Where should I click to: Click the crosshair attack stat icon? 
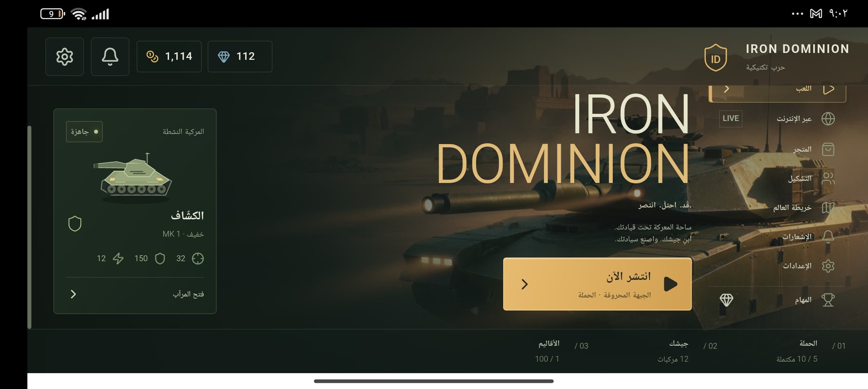(x=198, y=258)
